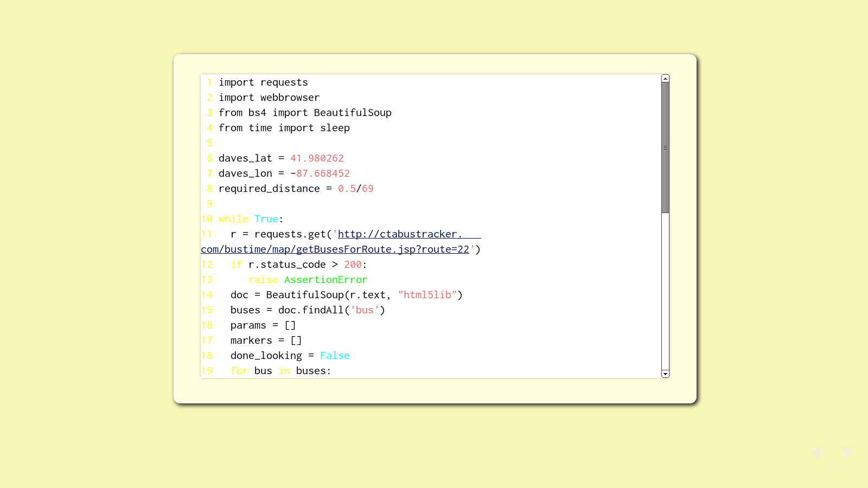Click the "html5lib" string literal
Viewport: 868px width, 488px height.
point(427,295)
